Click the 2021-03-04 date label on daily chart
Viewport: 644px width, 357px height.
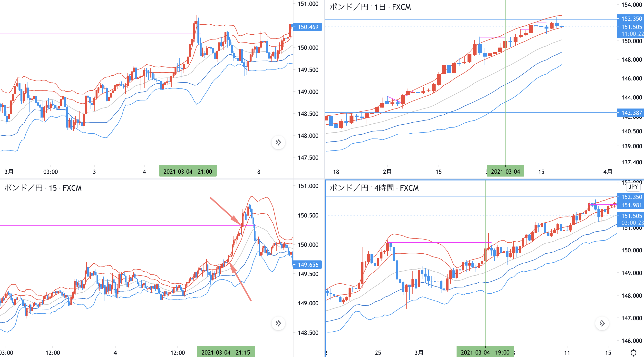[x=505, y=172]
